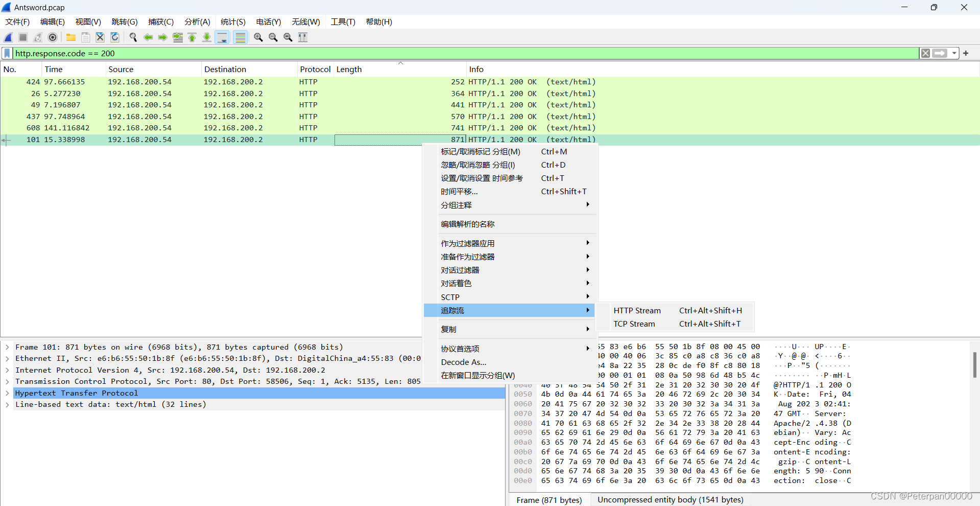Expand Hypertext Transfer Protocol node
Screen dimensions: 980x506
point(7,393)
